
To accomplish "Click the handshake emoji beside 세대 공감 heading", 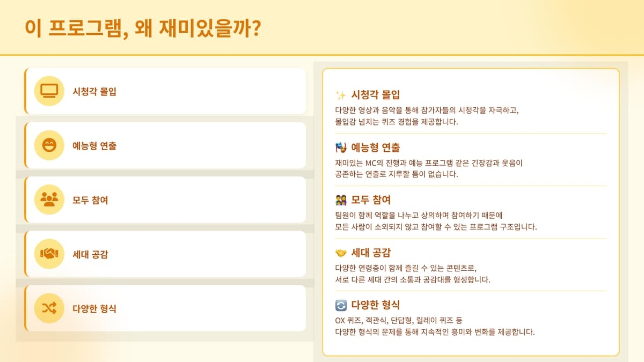I will 340,253.
